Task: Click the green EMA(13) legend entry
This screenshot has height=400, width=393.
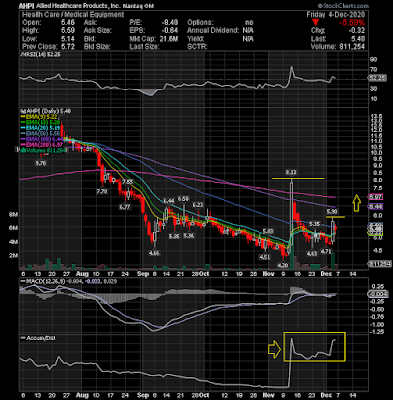Action: coord(40,122)
